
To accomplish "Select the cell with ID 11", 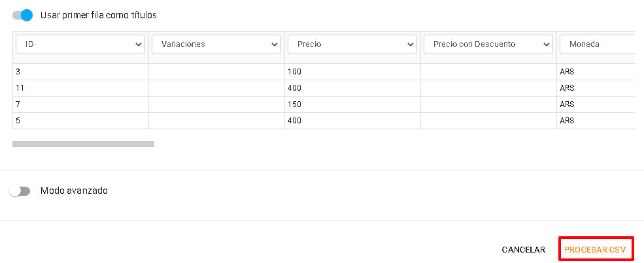I will [x=80, y=88].
